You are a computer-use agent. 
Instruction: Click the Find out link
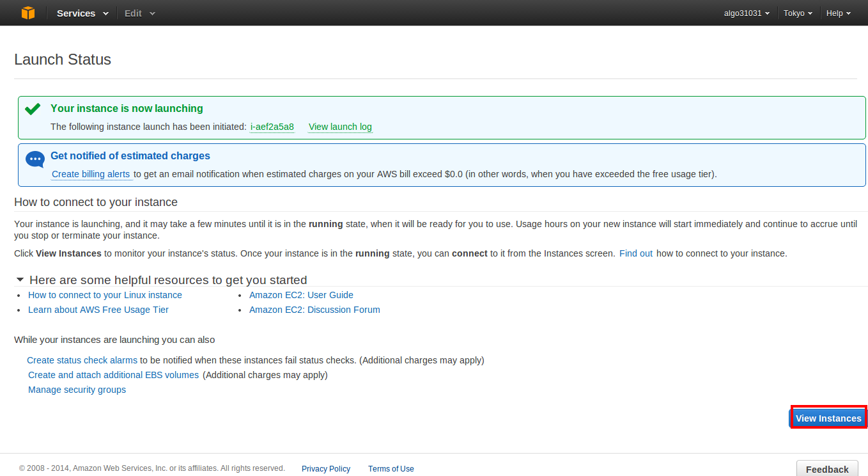tap(636, 253)
